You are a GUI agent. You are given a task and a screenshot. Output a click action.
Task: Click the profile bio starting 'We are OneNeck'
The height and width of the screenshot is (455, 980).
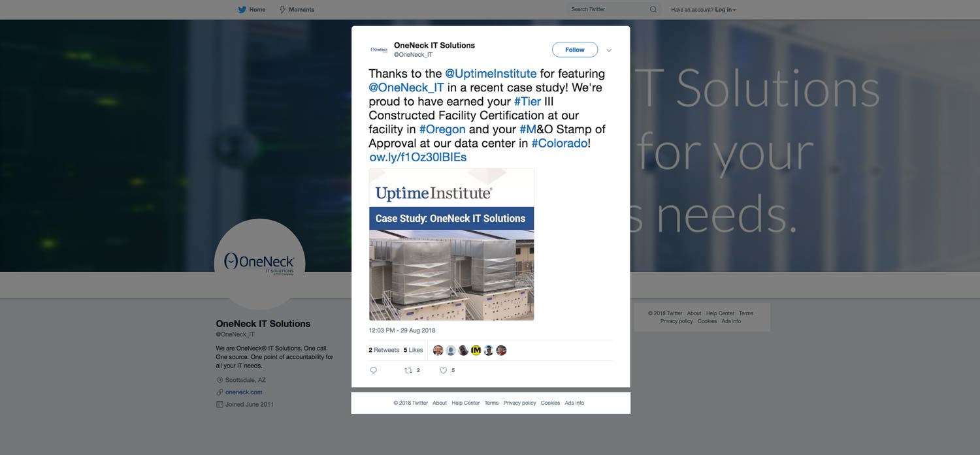click(x=274, y=357)
